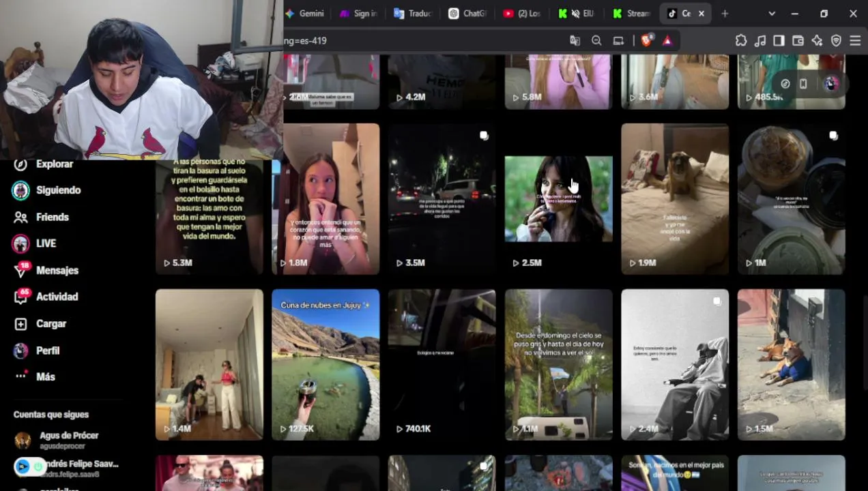Open the tab search dropdown arrow

pos(772,14)
